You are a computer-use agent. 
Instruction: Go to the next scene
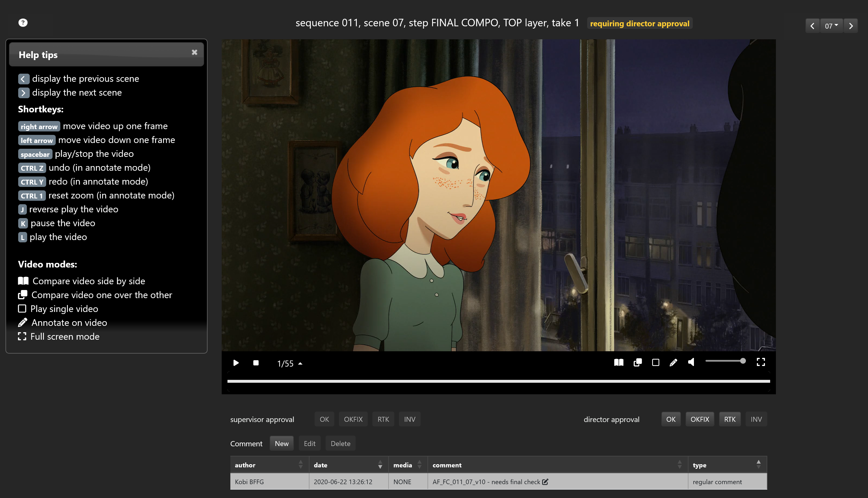(851, 26)
